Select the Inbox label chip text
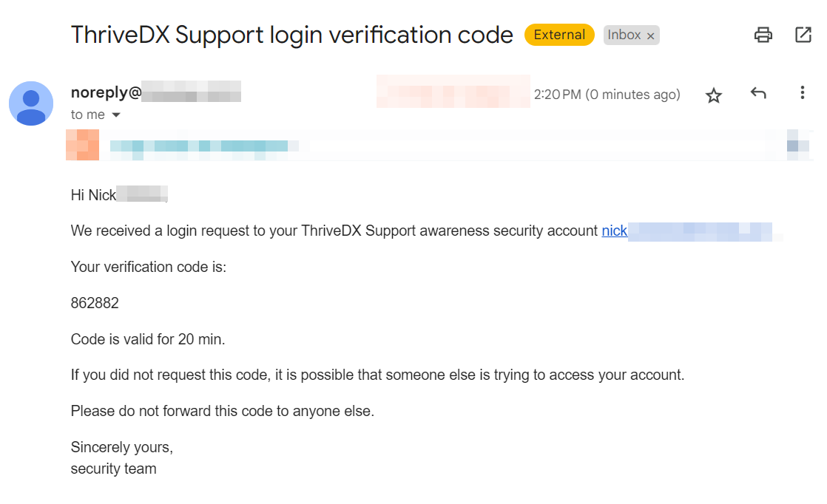This screenshot has width=827, height=504. click(x=624, y=35)
